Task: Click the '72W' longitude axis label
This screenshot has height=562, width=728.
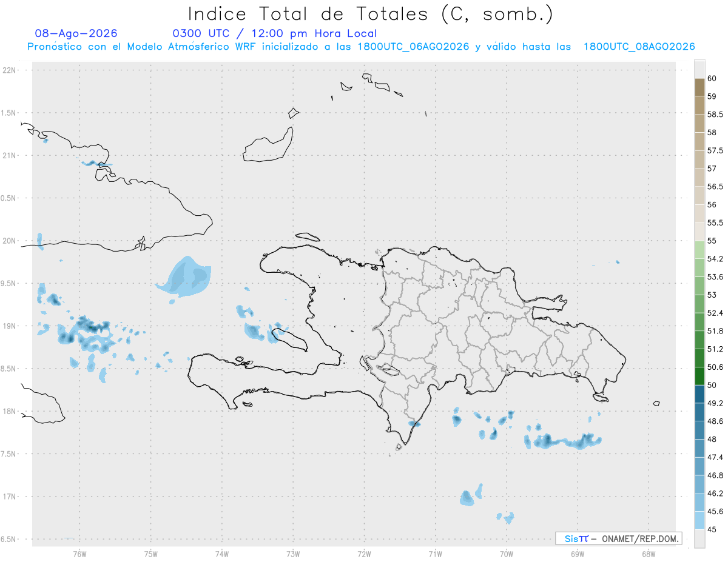Action: pyautogui.click(x=364, y=554)
